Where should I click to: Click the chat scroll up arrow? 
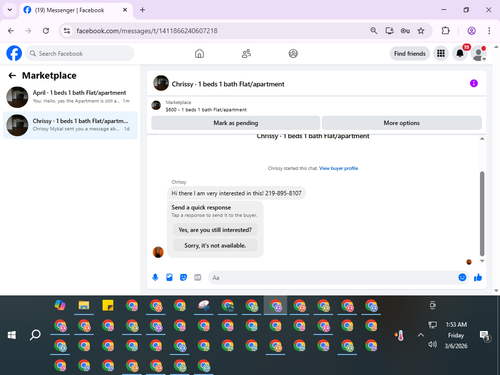point(482,139)
